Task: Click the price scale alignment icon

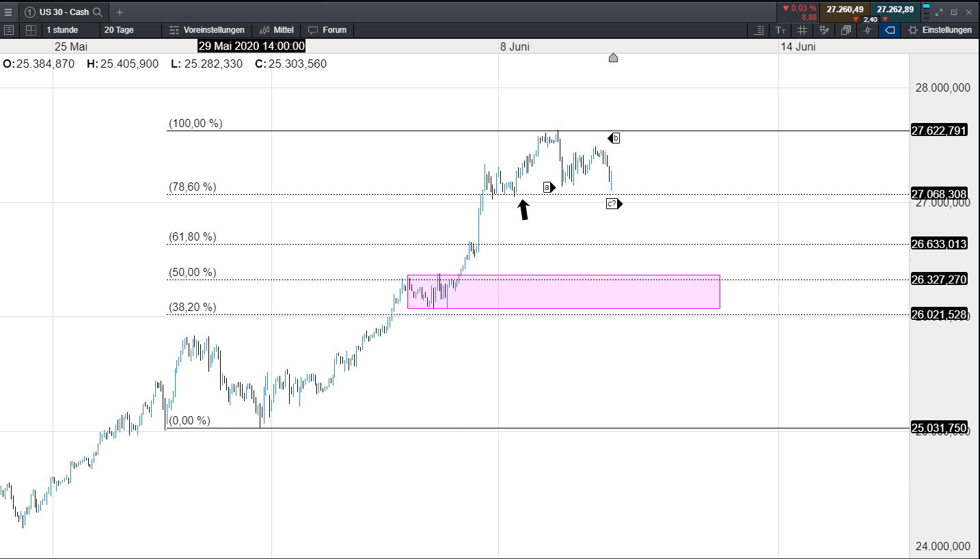Action: click(x=759, y=30)
